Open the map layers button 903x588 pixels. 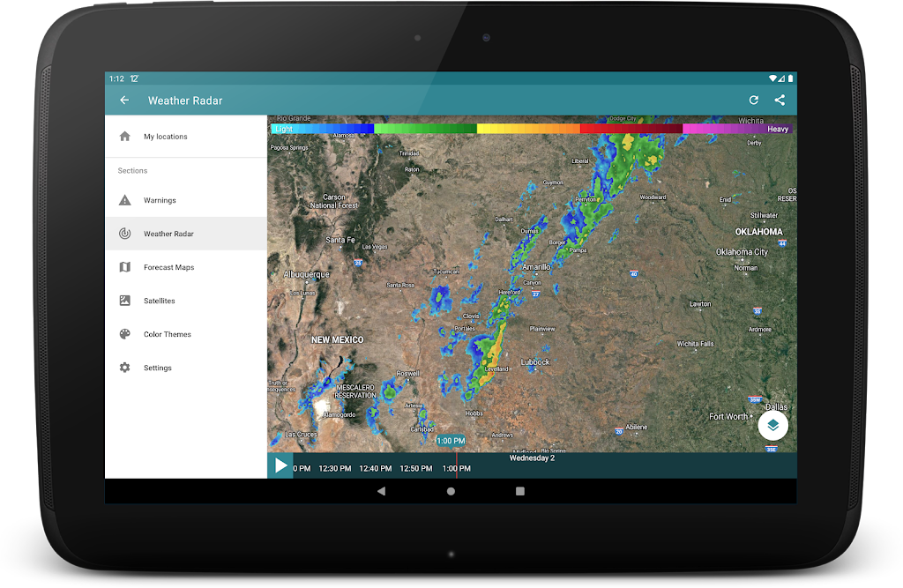(772, 426)
